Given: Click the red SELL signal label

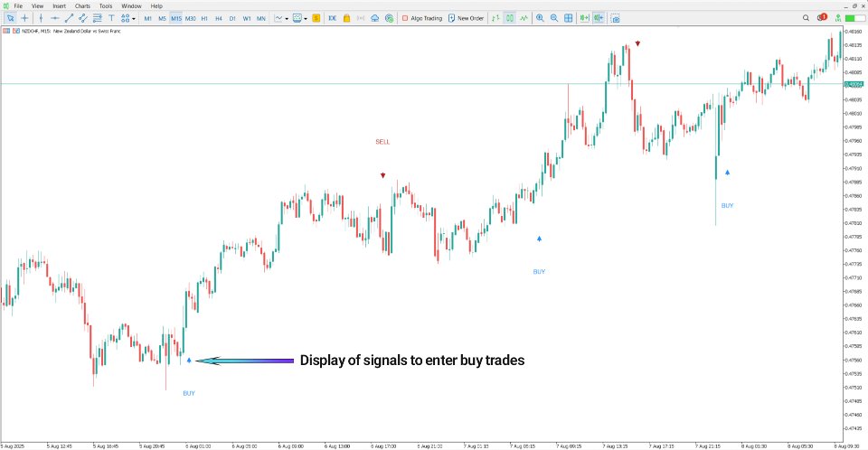Looking at the screenshot, I should [382, 142].
